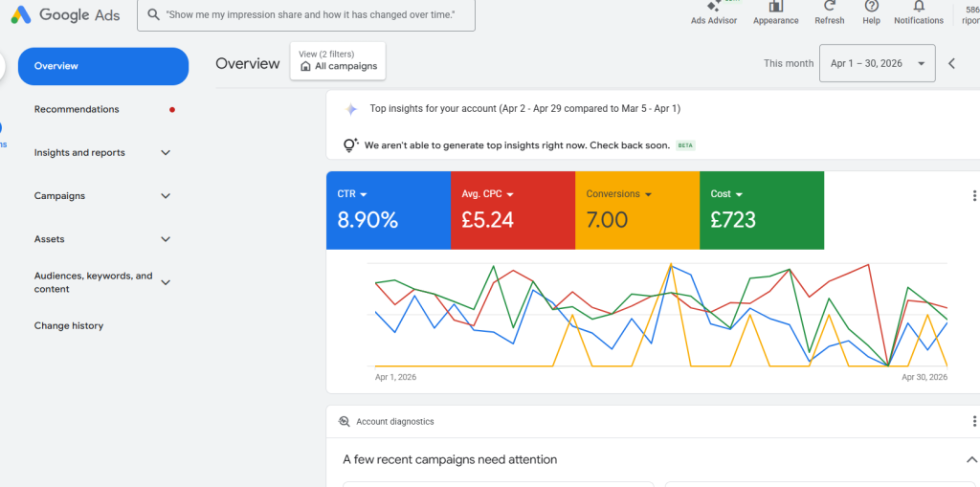
Task: Click the Overview page title
Action: pyautogui.click(x=248, y=64)
